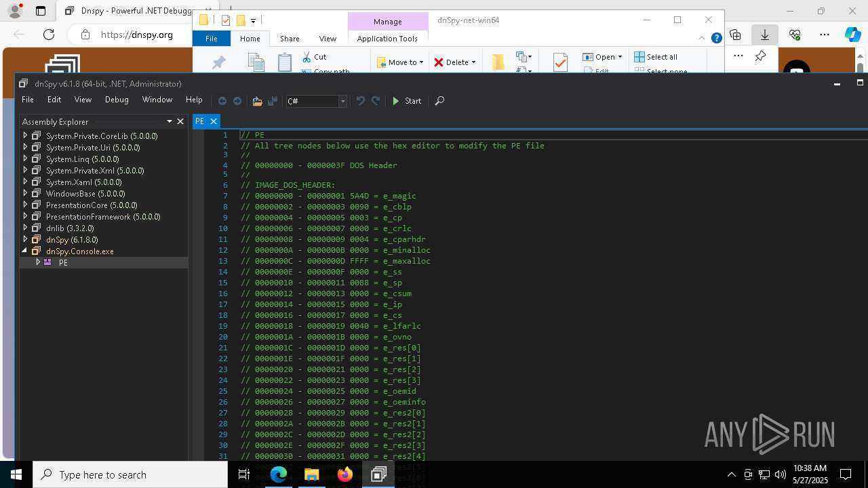
Task: Open Application Tools tab in File Explorer
Action: 387,39
